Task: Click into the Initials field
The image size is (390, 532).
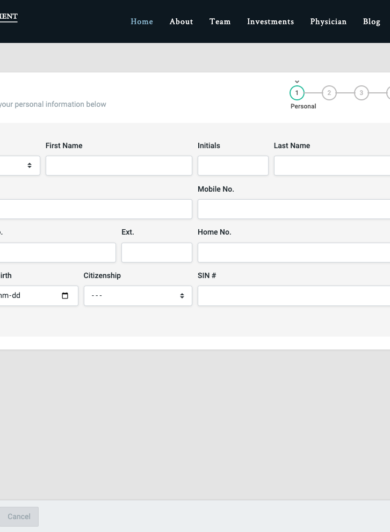Action: (x=233, y=166)
